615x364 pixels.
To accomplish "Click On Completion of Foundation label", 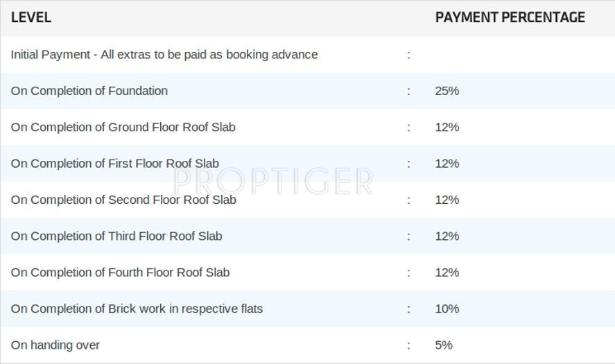I will [x=89, y=91].
